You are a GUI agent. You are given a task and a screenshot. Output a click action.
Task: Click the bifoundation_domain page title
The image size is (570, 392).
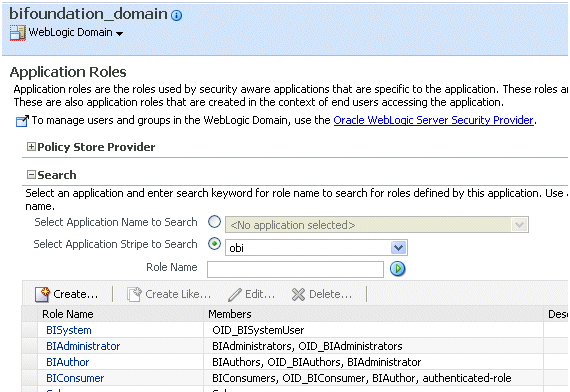click(x=88, y=14)
